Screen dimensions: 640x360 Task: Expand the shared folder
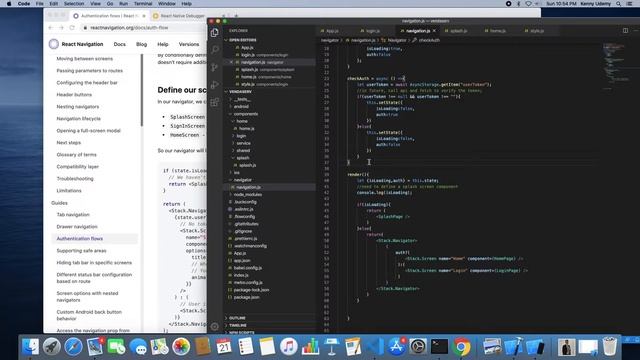(x=243, y=151)
